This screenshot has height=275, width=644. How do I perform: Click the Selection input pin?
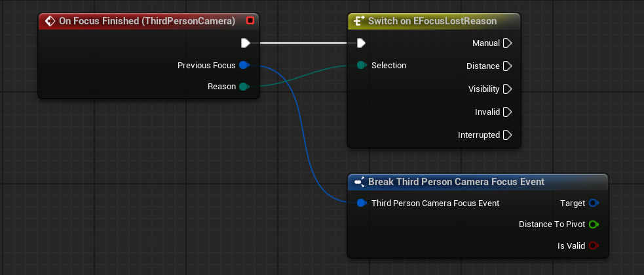point(361,65)
